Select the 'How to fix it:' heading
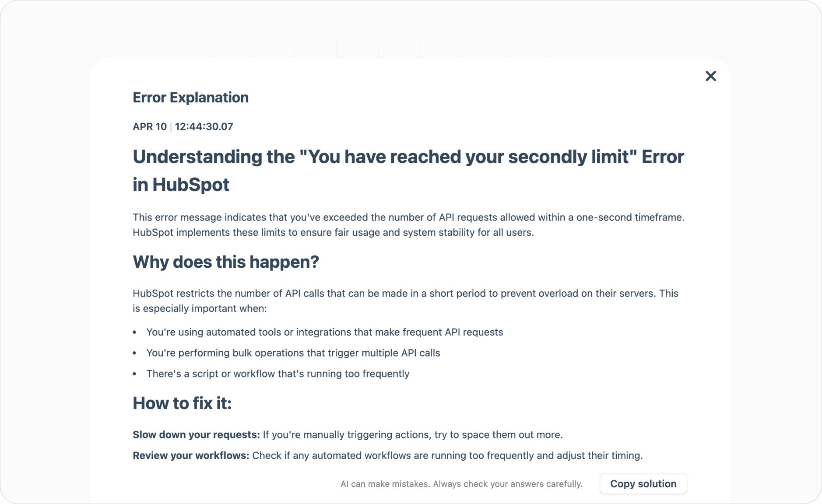This screenshot has height=504, width=822. [x=182, y=403]
